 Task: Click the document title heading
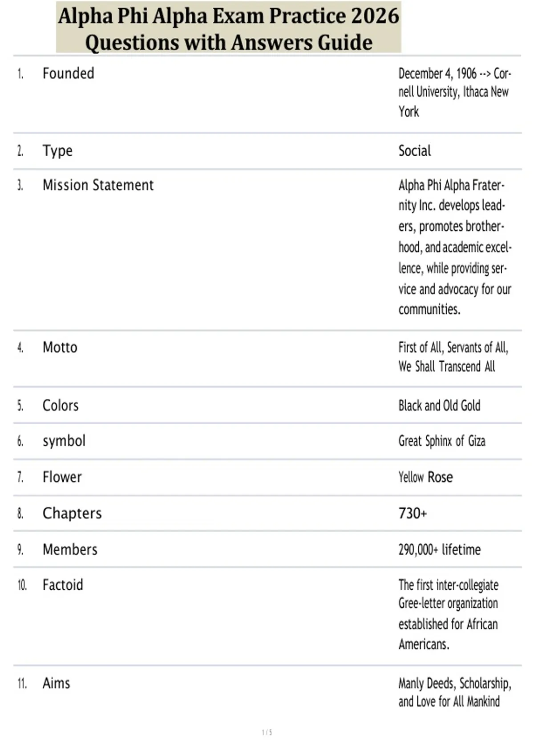pos(229,28)
